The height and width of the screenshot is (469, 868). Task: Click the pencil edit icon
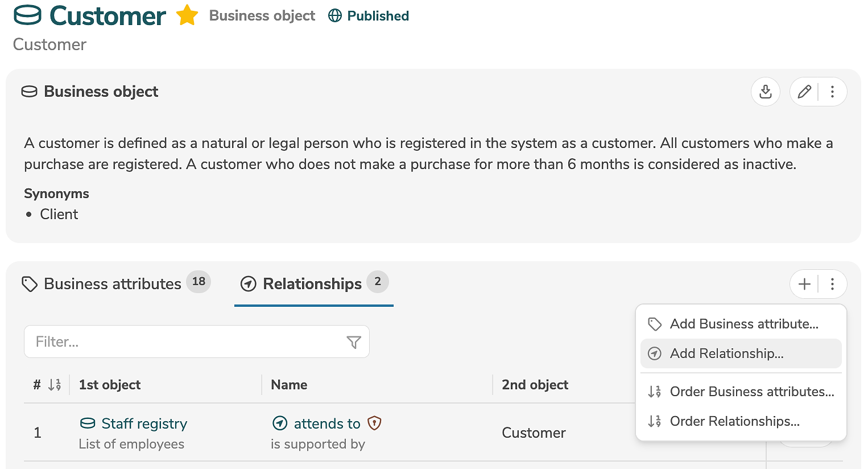tap(804, 92)
